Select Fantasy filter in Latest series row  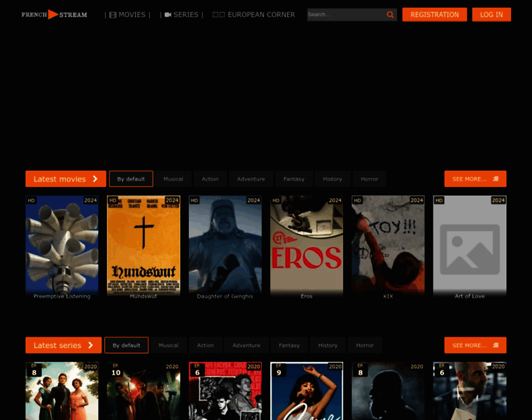(x=289, y=345)
